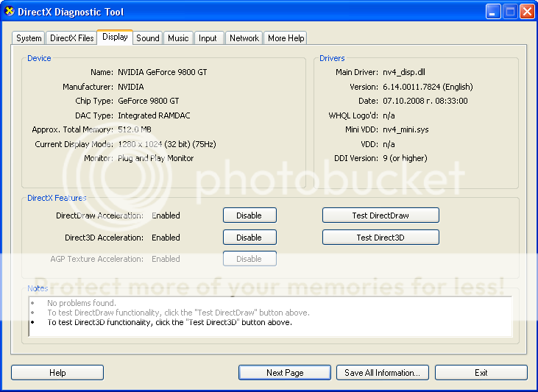Click Save All Information button
The height and width of the screenshot is (392, 538).
383,373
